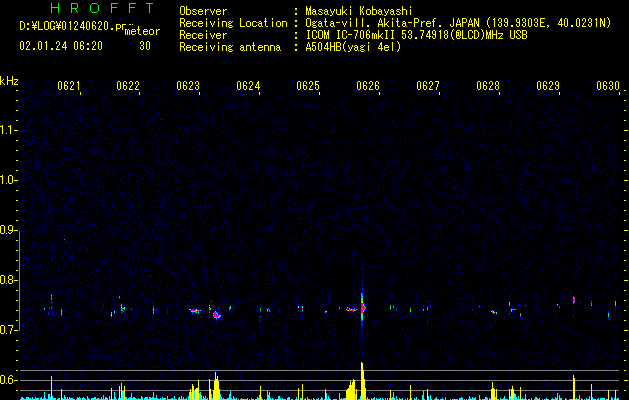The width and height of the screenshot is (629, 400).
Task: Click the HROFFT title text
Action: tap(103, 8)
